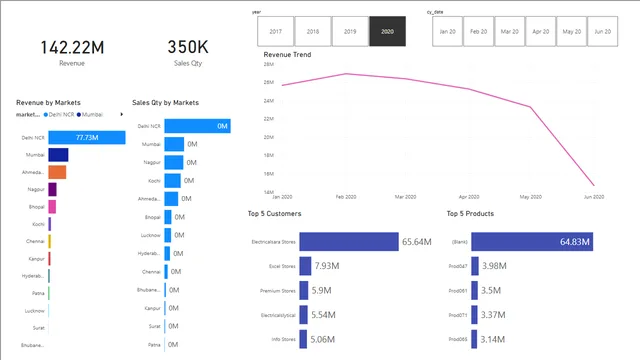Click Sales Qty by Markets title

[x=165, y=102]
